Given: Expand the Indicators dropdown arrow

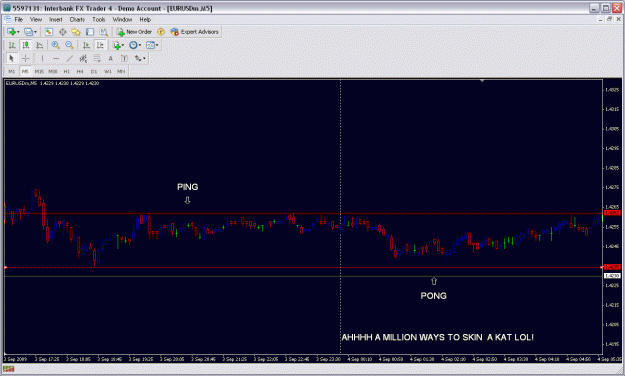Looking at the screenshot, I should (x=123, y=45).
